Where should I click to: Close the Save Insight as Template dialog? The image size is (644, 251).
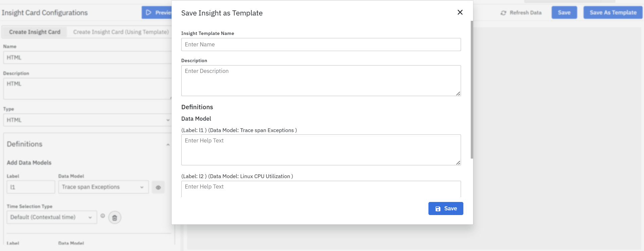(460, 12)
